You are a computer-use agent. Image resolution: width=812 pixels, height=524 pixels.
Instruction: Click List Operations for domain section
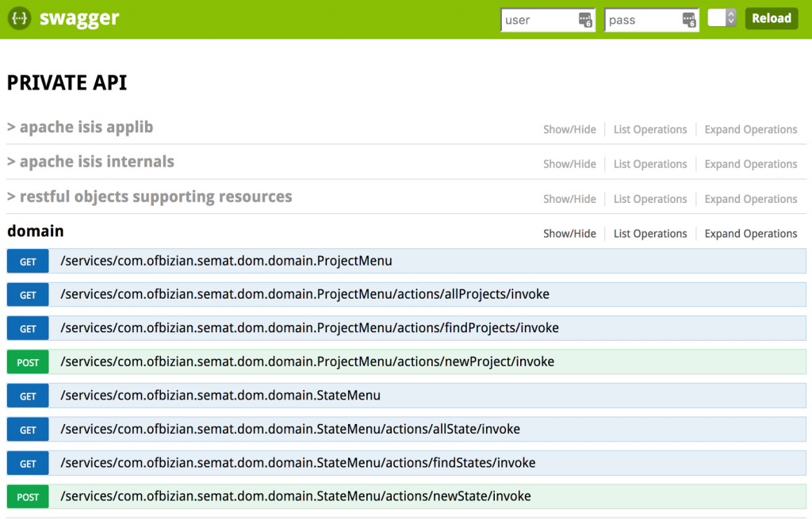pyautogui.click(x=650, y=234)
